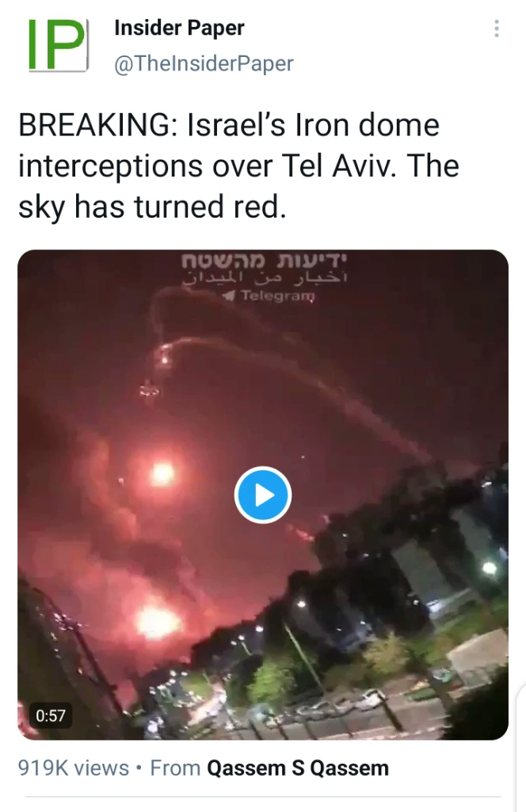Image resolution: width=526 pixels, height=812 pixels.
Task: Click the Arabic watermark line in video
Action: (x=265, y=278)
